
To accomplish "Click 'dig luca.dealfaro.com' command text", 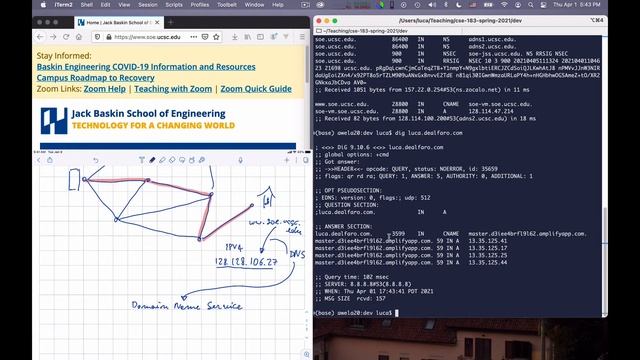I will click(x=429, y=133).
